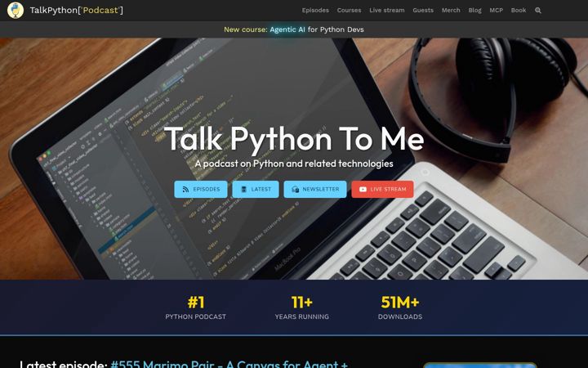Click the 'Latest episode:' label
Screen dimensions: 588x368
(x=64, y=364)
